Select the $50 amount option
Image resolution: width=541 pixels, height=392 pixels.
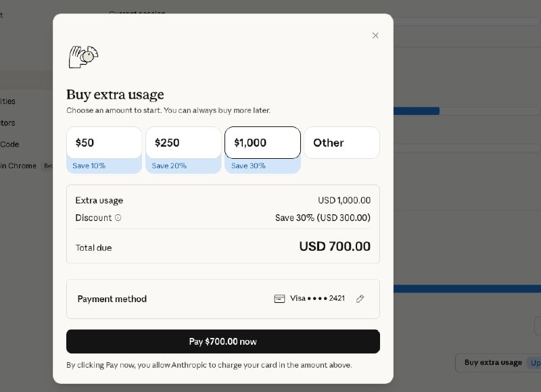[x=104, y=143]
